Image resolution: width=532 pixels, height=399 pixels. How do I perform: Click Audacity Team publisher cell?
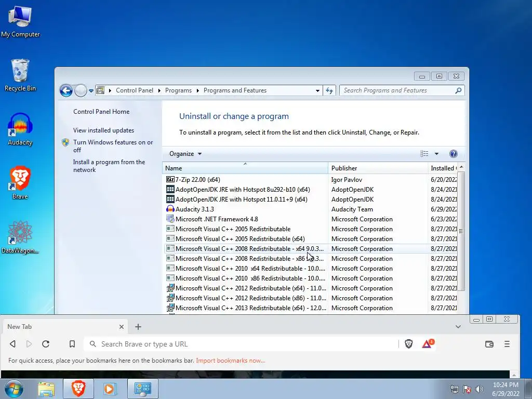pyautogui.click(x=352, y=209)
